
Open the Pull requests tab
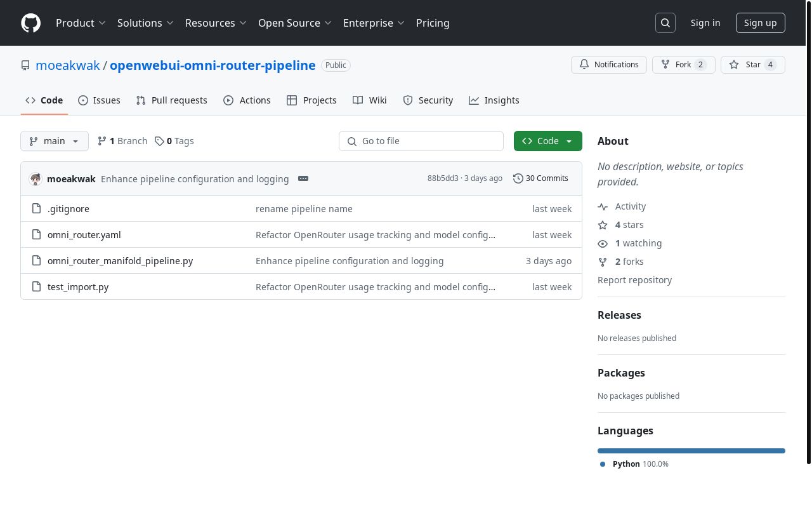[x=172, y=100]
